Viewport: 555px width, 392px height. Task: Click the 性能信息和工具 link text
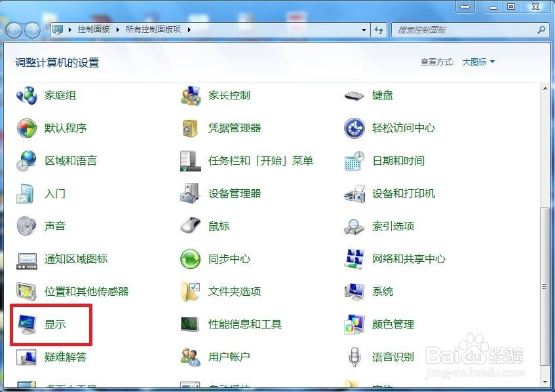245,324
